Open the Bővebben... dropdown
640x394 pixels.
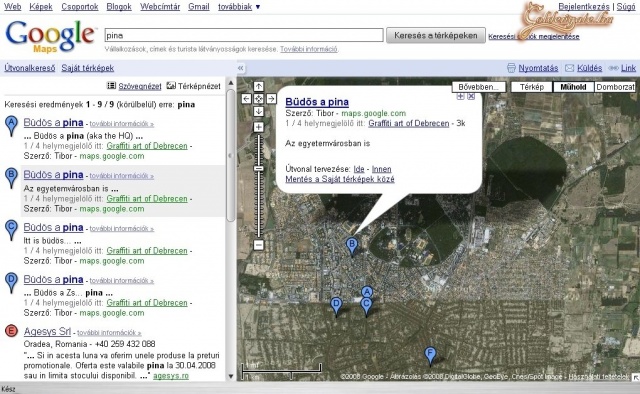[478, 87]
